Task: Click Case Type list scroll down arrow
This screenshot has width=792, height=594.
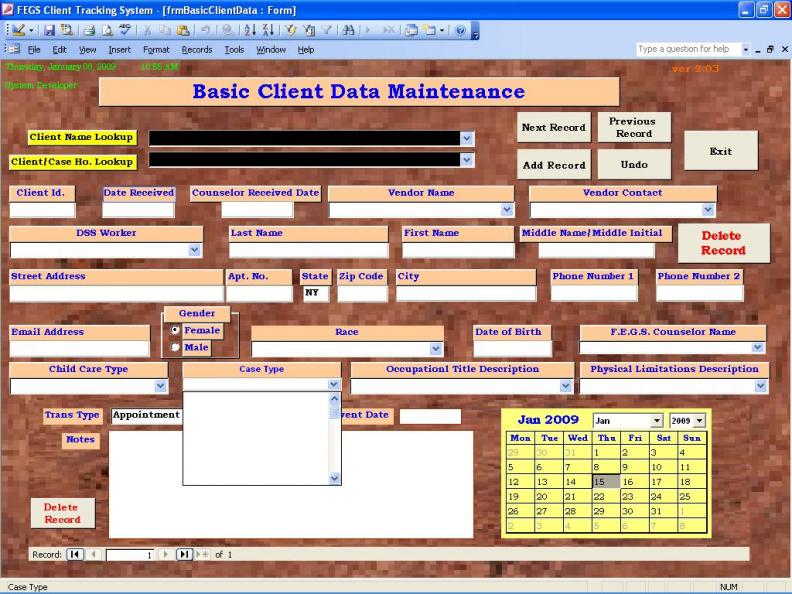Action: pos(334,478)
